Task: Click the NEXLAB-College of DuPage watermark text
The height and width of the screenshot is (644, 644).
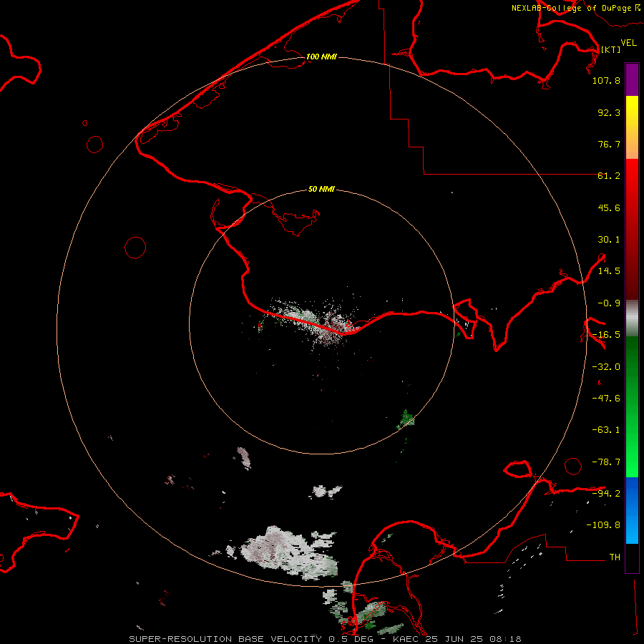Action: coord(575,8)
